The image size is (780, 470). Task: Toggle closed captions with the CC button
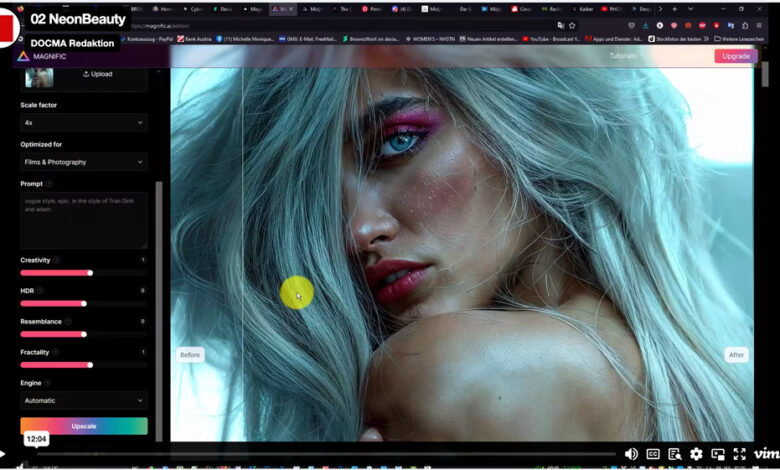click(x=653, y=454)
